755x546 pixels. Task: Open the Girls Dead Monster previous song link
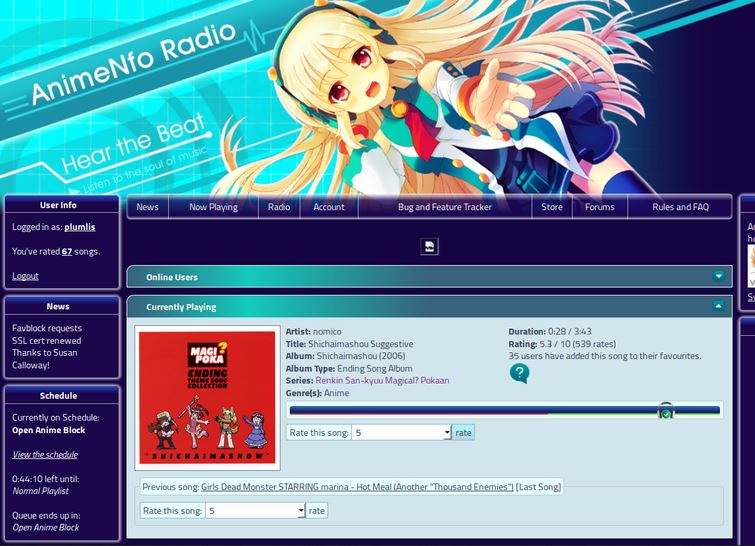pos(357,487)
